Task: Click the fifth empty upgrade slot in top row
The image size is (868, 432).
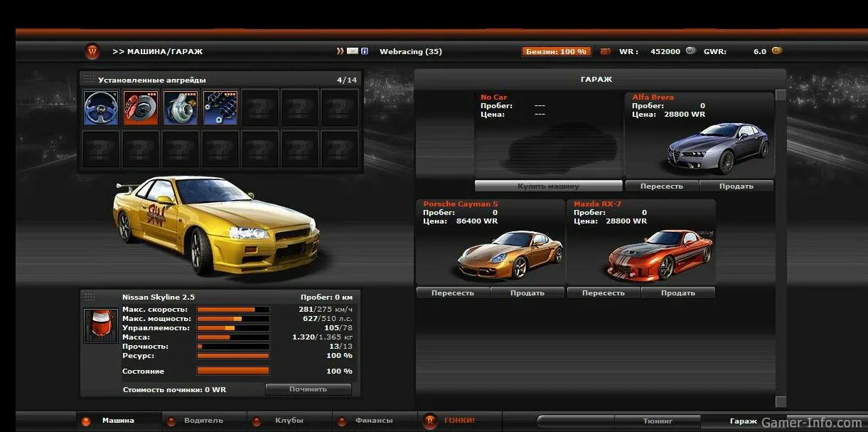Action: click(260, 107)
